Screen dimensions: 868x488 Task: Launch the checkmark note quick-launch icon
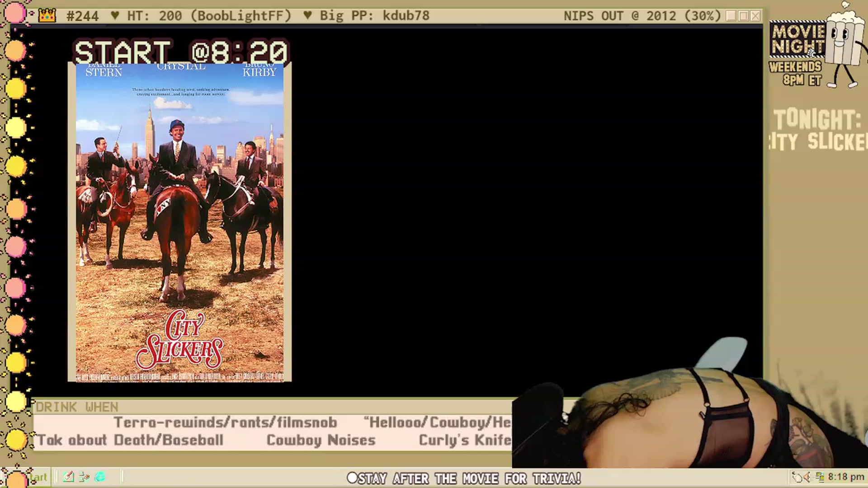tap(68, 477)
